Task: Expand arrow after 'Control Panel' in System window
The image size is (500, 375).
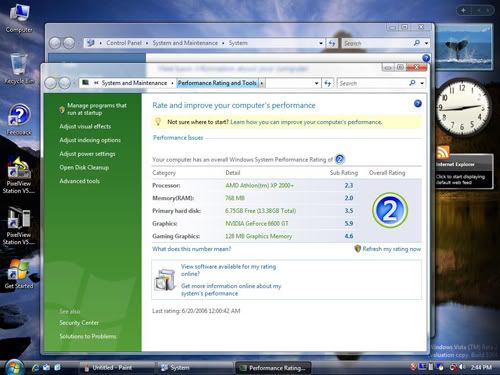Action: 147,43
